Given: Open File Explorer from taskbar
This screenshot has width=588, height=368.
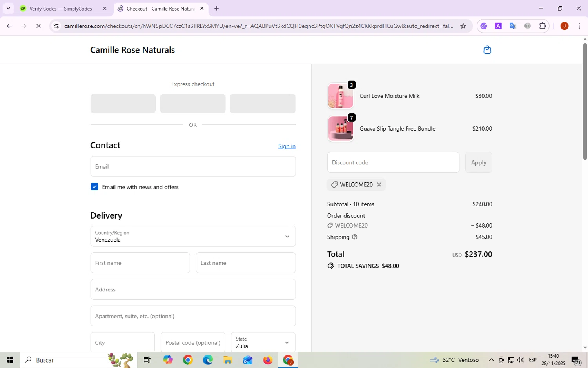Looking at the screenshot, I should 228,360.
